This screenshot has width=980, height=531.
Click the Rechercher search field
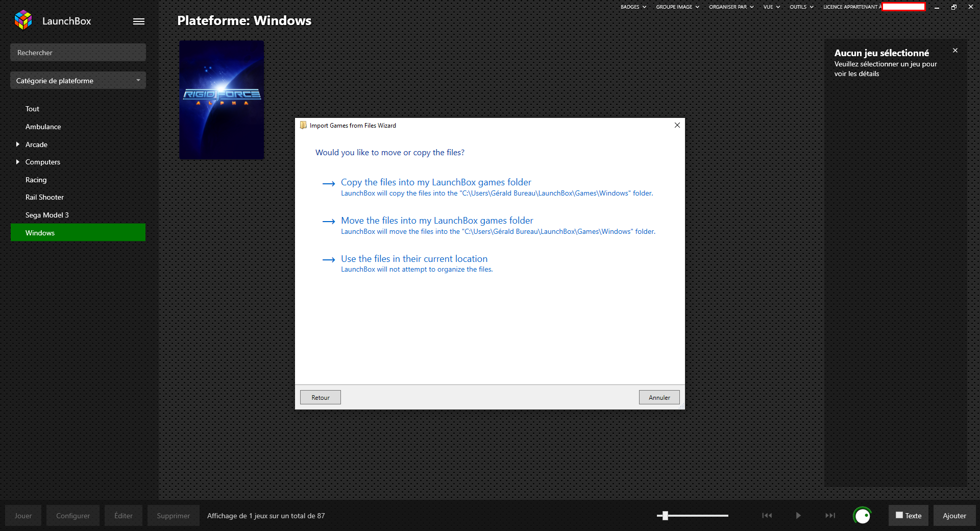click(x=78, y=53)
